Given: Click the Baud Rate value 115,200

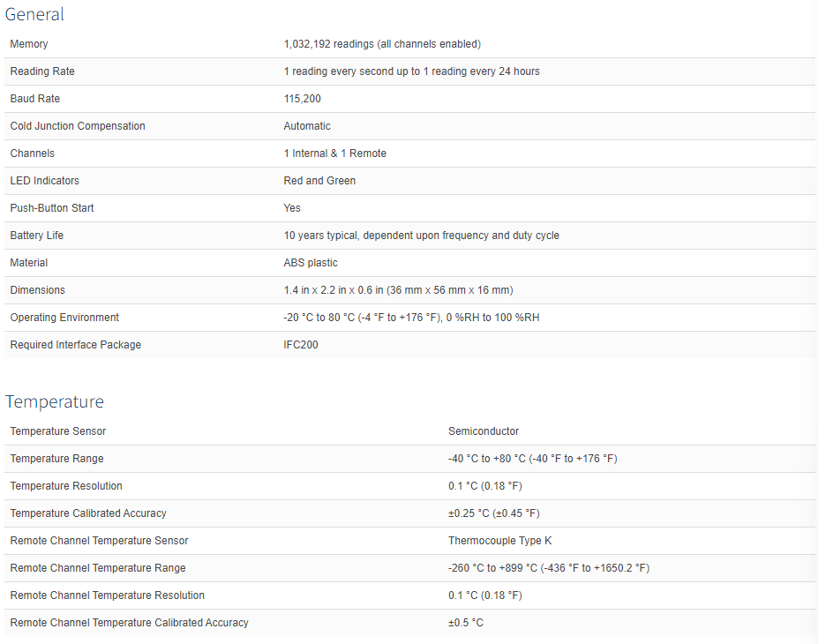Looking at the screenshot, I should click(x=302, y=99).
